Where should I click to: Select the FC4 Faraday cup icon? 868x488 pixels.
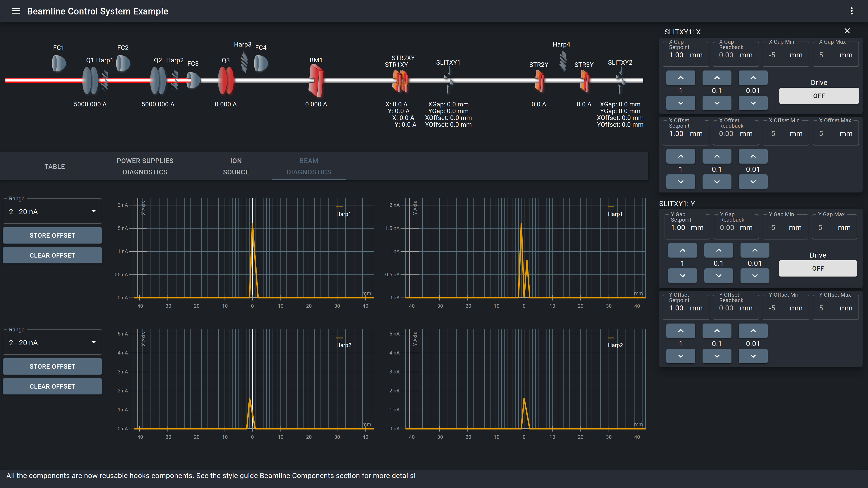click(261, 63)
